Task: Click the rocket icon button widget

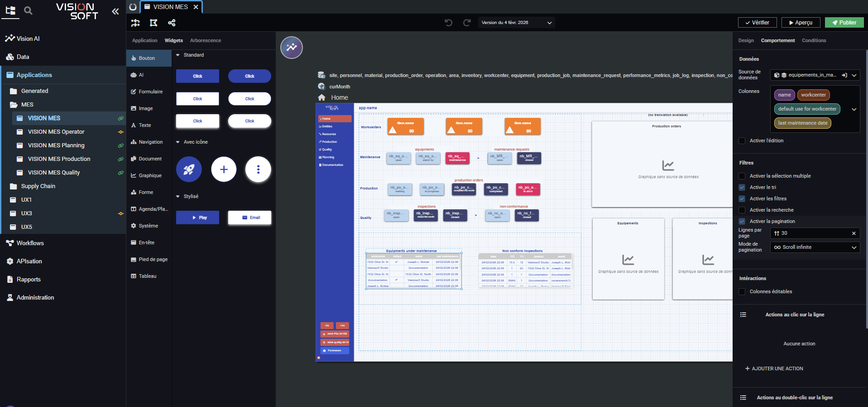Action: tap(189, 170)
